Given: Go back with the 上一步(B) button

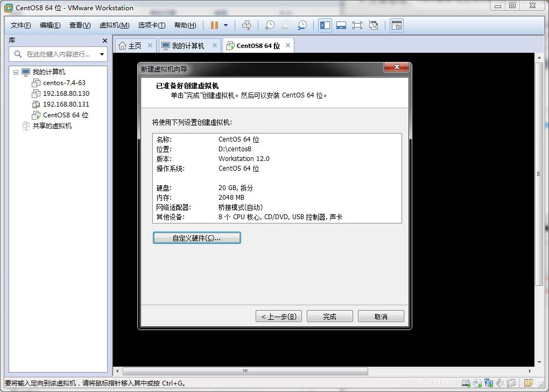Looking at the screenshot, I should 278,317.
